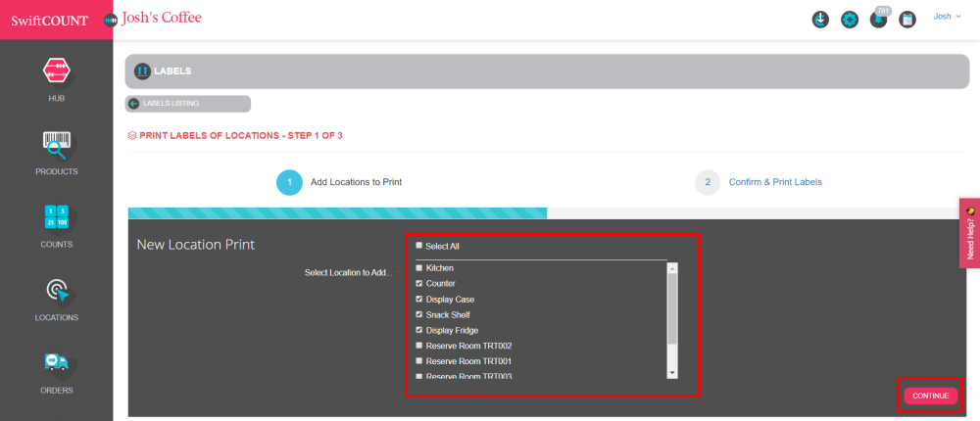Click the PRODUCTS label in sidebar
The height and width of the screenshot is (421, 980).
(x=56, y=171)
